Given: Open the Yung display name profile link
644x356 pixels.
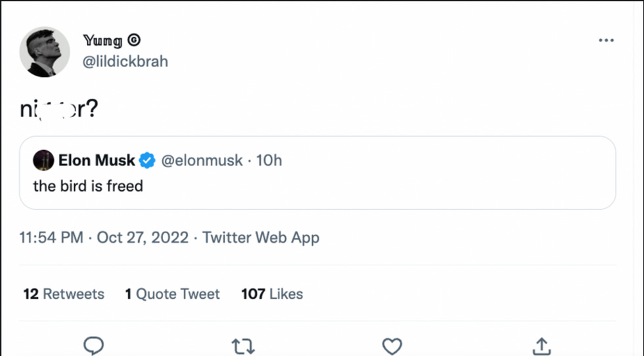Looking at the screenshot, I should coord(103,41).
